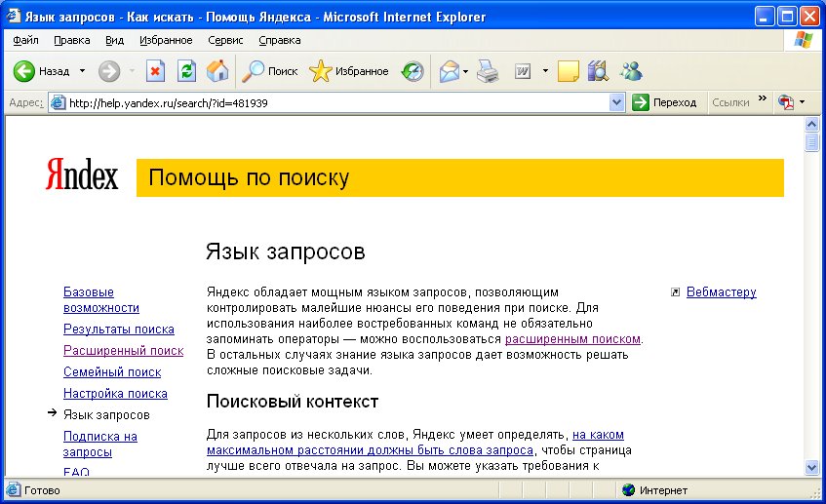
Task: Minimize the Internet Explorer window
Action: pos(765,17)
